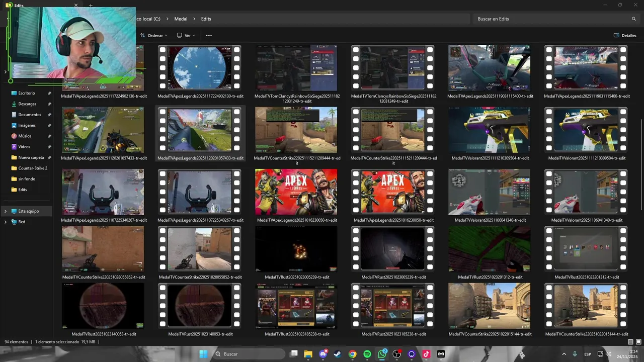Click the ESP language indicator
The image size is (644, 362).
coord(588,354)
